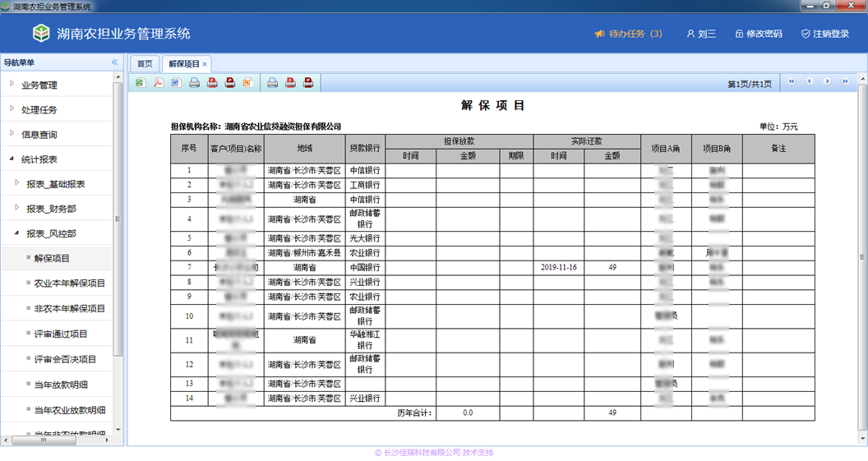The width and height of the screenshot is (868, 461).
Task: Click the 2019-11-16 repayment date cell
Action: pyautogui.click(x=559, y=267)
